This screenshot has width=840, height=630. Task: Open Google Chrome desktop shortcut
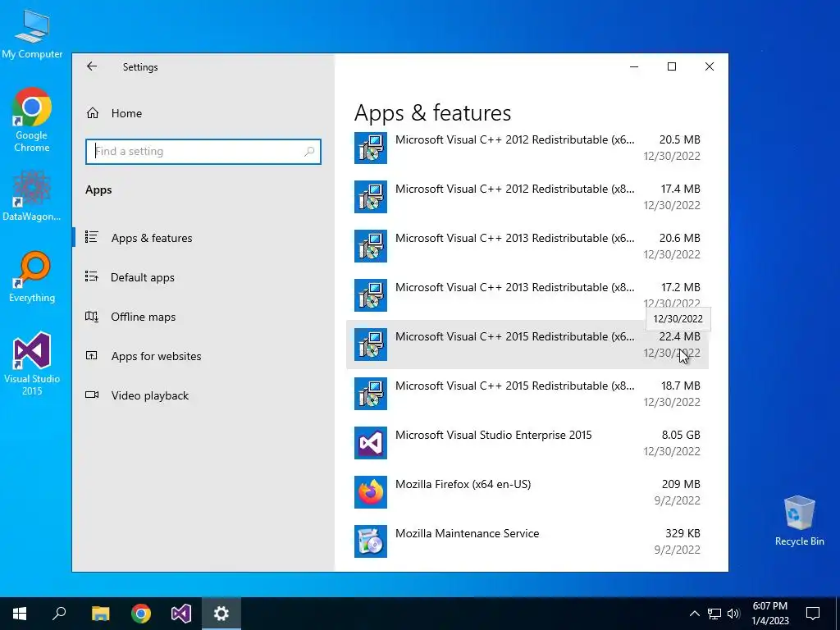[32, 120]
